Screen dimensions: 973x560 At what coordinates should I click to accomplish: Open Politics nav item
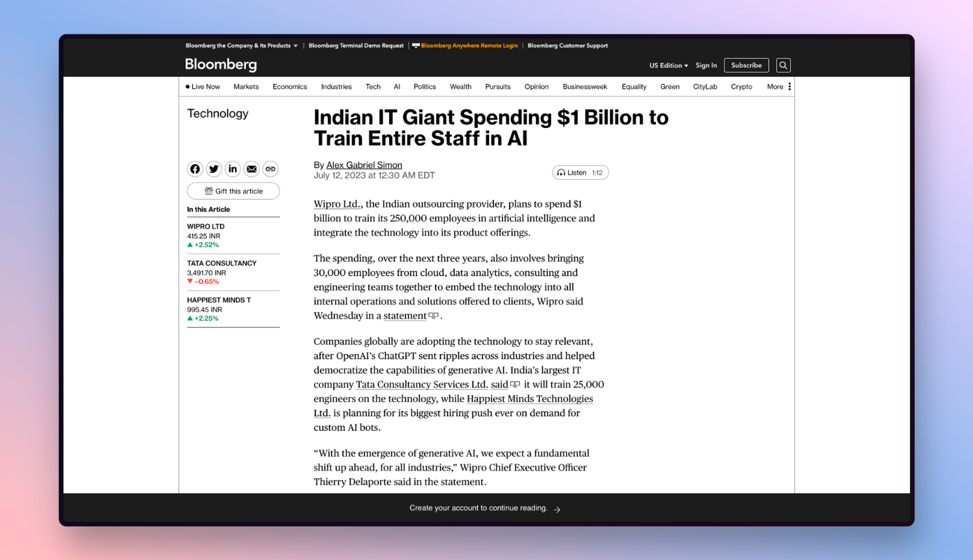[x=425, y=87]
